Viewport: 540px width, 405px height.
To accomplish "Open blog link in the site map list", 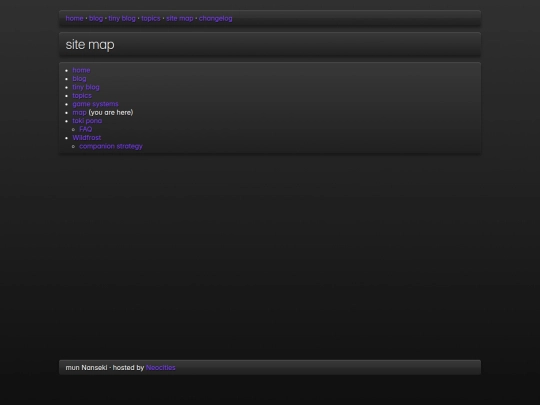I will (x=79, y=79).
